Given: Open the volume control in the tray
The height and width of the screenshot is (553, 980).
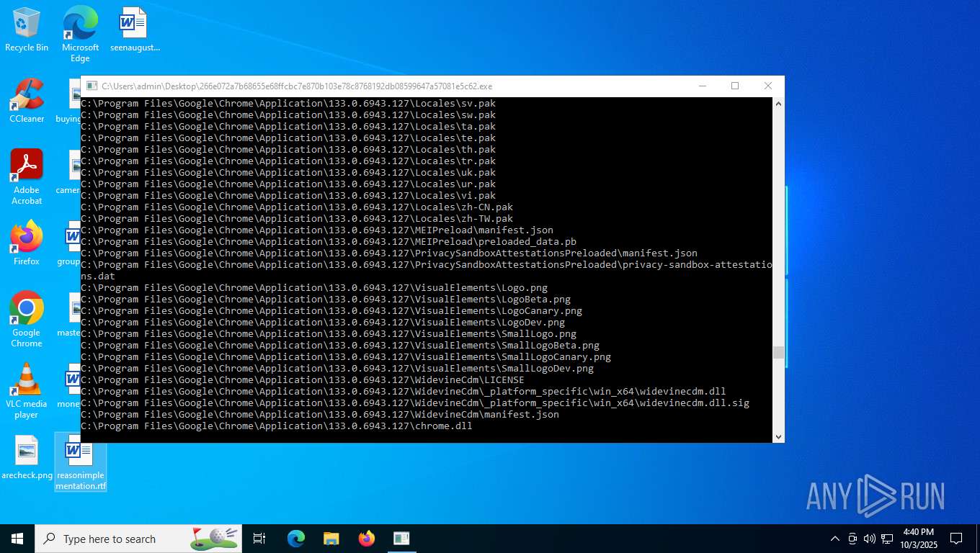Looking at the screenshot, I should click(870, 539).
